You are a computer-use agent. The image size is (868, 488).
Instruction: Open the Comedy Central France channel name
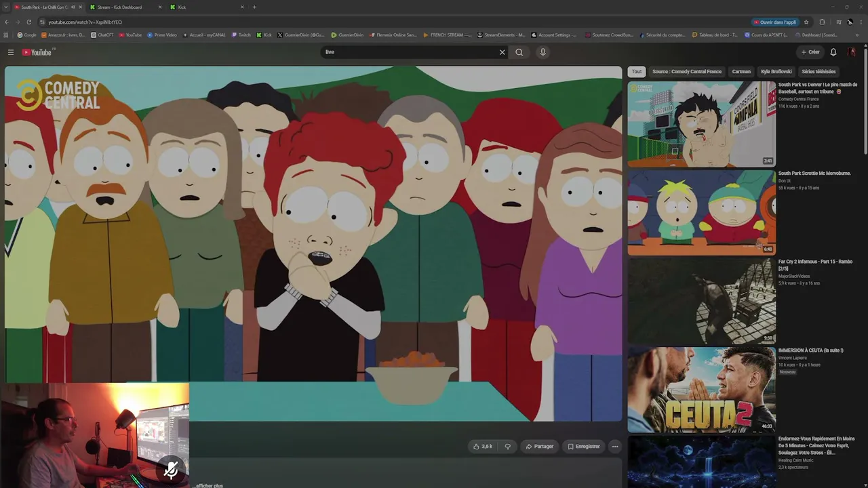tap(799, 99)
